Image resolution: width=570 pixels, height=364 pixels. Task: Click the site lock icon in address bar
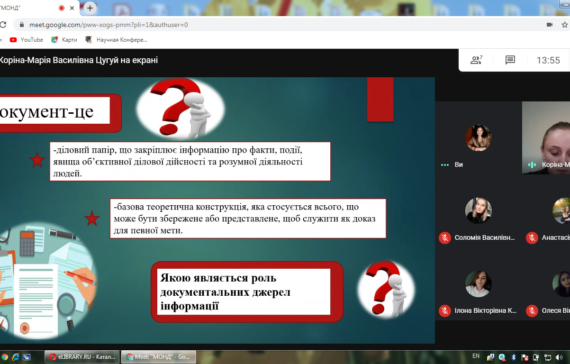[22, 25]
